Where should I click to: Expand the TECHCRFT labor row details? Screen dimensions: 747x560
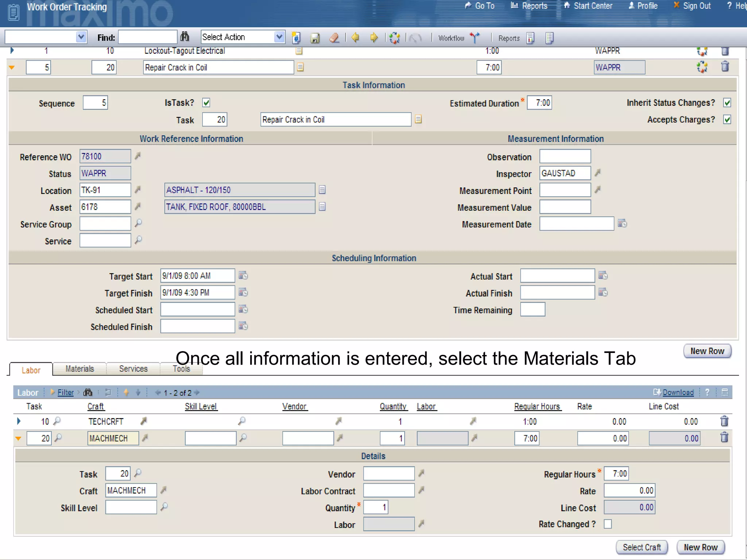tap(19, 421)
